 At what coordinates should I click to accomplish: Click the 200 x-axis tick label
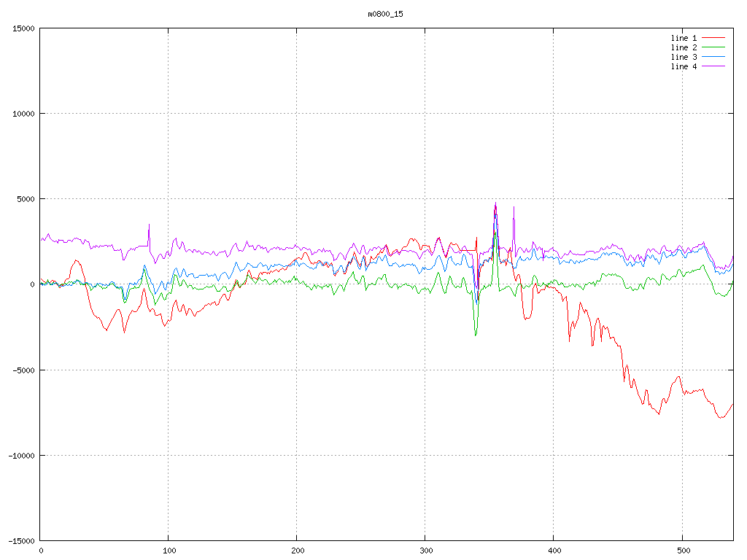pyautogui.click(x=297, y=551)
